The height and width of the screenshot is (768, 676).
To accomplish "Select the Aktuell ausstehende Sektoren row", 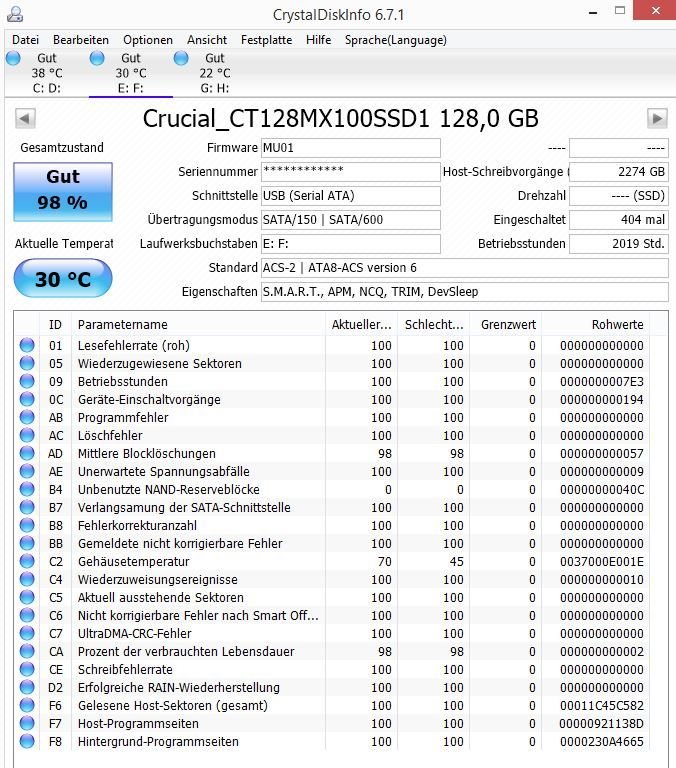I will (x=332, y=598).
